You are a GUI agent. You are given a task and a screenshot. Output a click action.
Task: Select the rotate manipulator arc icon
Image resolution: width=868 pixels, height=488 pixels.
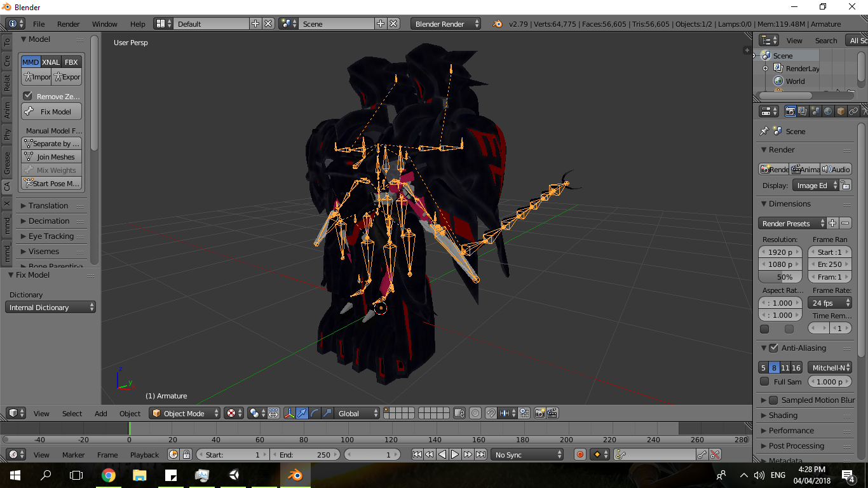(315, 413)
